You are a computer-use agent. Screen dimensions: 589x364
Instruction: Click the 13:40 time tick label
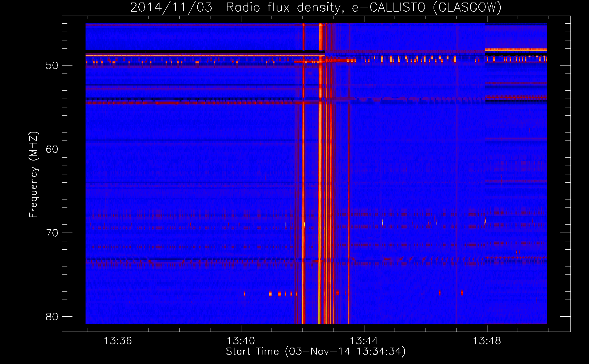coord(241,341)
